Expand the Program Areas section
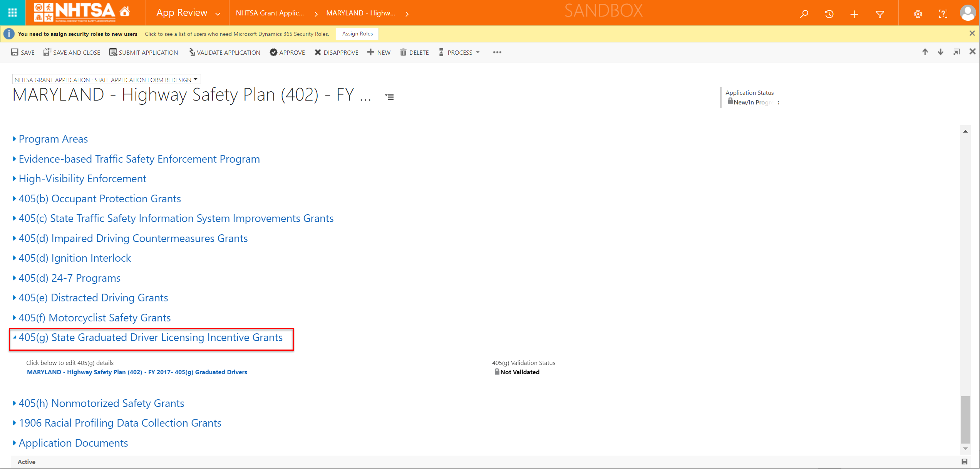Screen dimensions: 980x469 53,139
